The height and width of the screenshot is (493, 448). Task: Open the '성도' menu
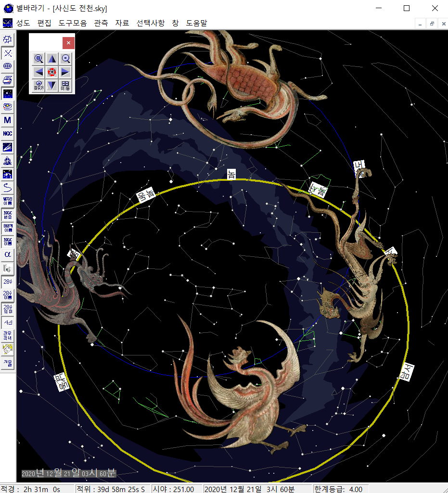(23, 23)
